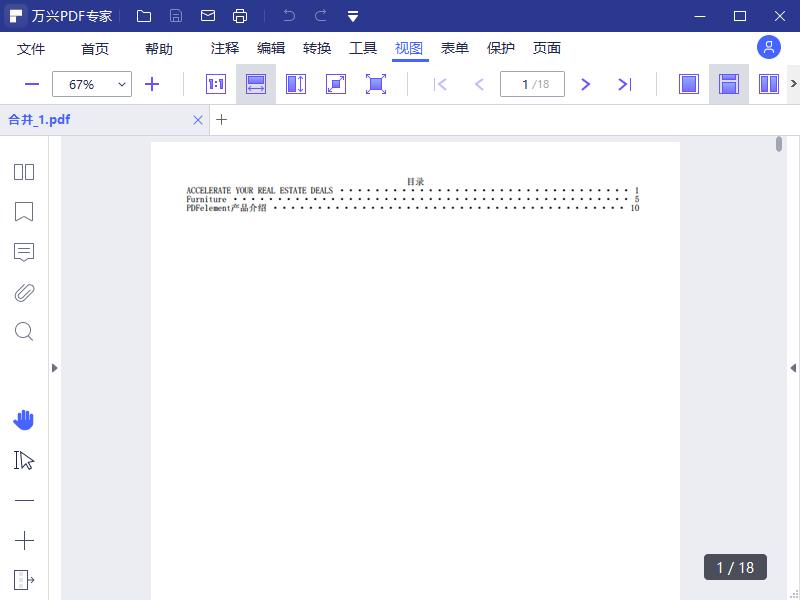Enable single page view layout
Viewport: 800px width, 600px height.
(689, 84)
